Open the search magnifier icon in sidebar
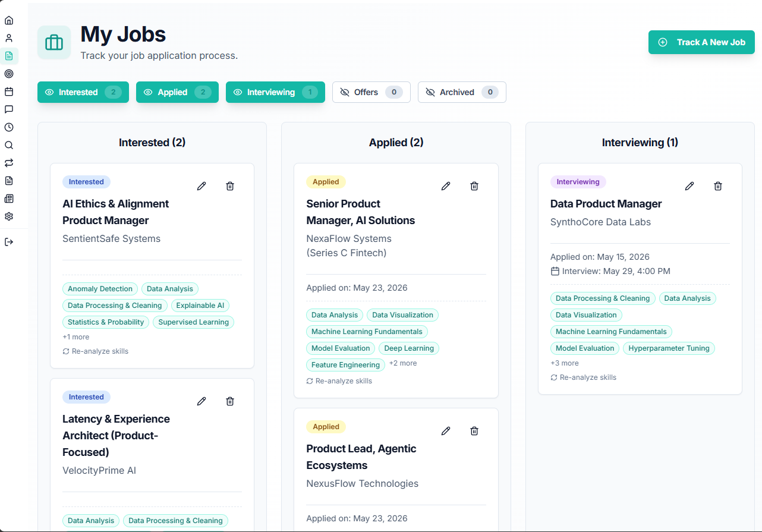Viewport: 762px width, 532px height. 9,145
